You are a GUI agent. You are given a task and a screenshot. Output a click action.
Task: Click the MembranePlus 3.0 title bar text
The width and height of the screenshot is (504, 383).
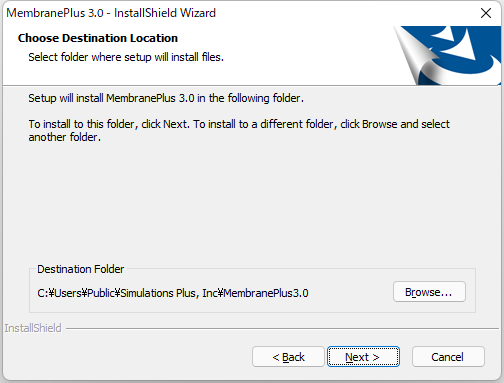[x=111, y=13]
